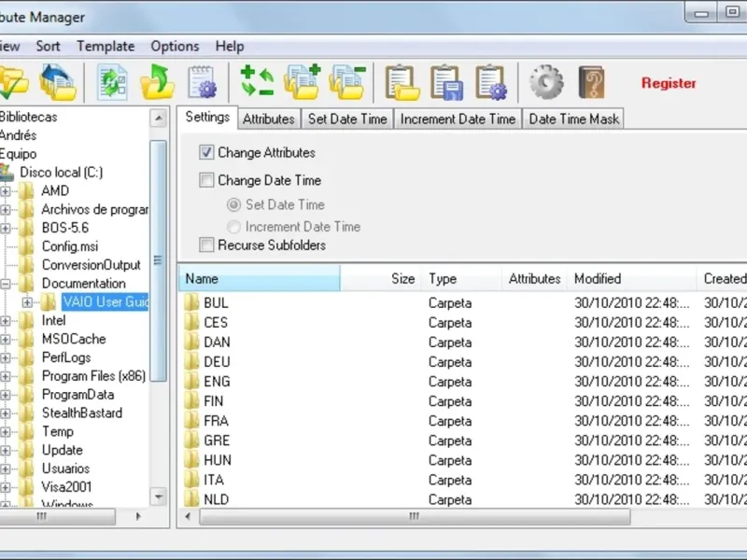Select the Settings tab
Image resolution: width=747 pixels, height=560 pixels.
click(207, 118)
